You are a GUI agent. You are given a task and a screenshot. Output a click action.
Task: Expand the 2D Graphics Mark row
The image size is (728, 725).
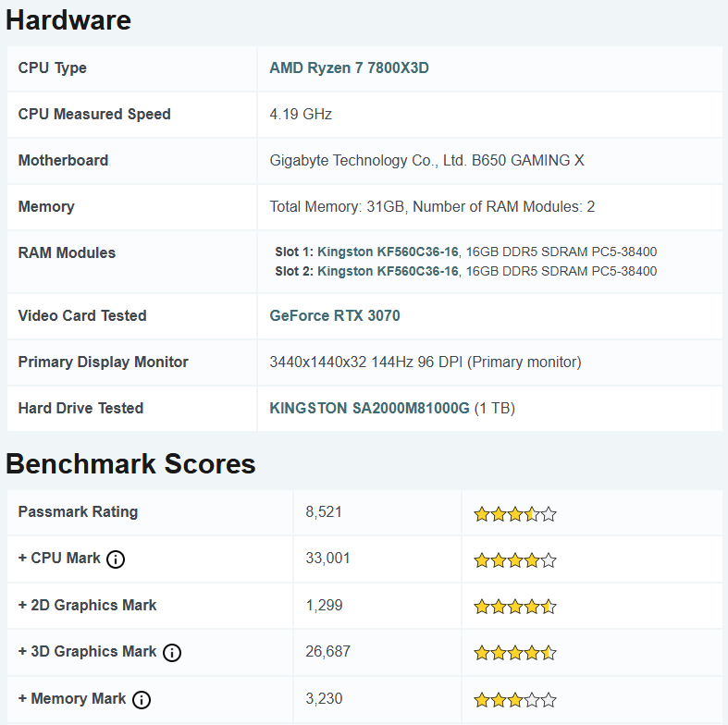pyautogui.click(x=87, y=606)
